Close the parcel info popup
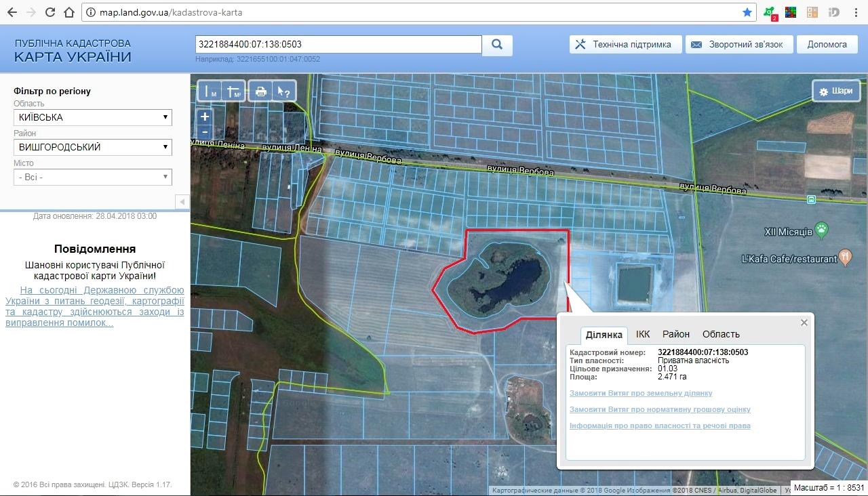This screenshot has height=496, width=868. click(x=804, y=323)
